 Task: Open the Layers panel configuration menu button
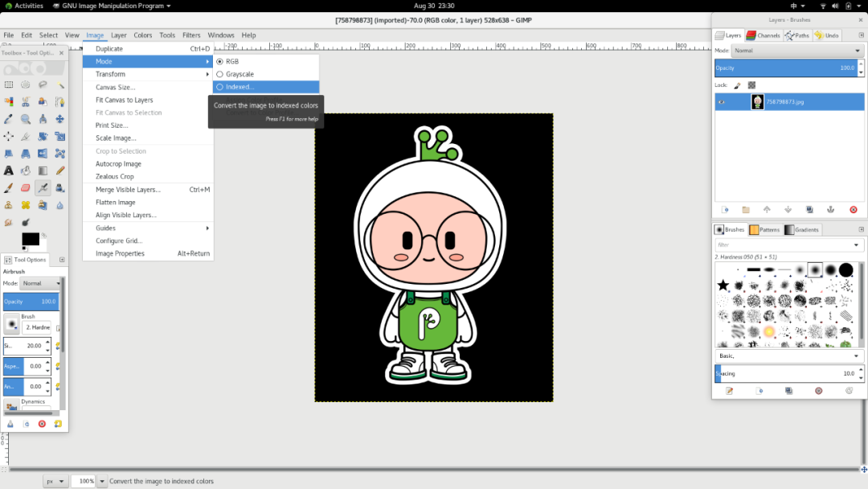862,35
